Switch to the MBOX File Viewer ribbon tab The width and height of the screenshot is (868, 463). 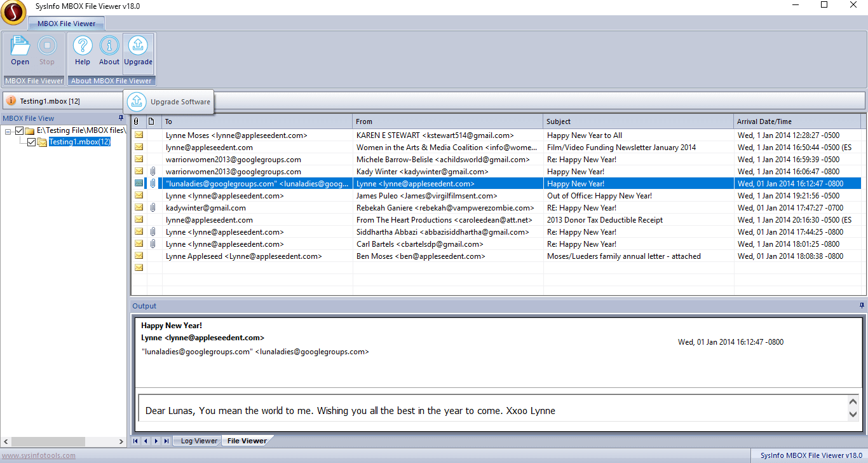[67, 24]
